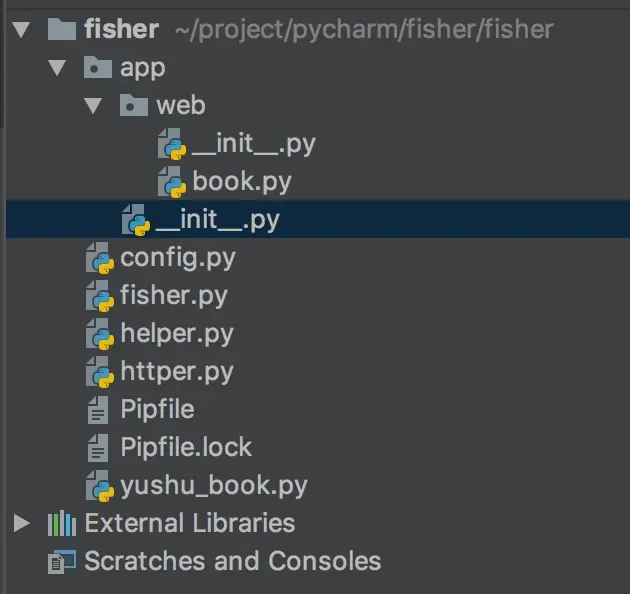
Task: Click the web package folder icon
Action: click(133, 106)
